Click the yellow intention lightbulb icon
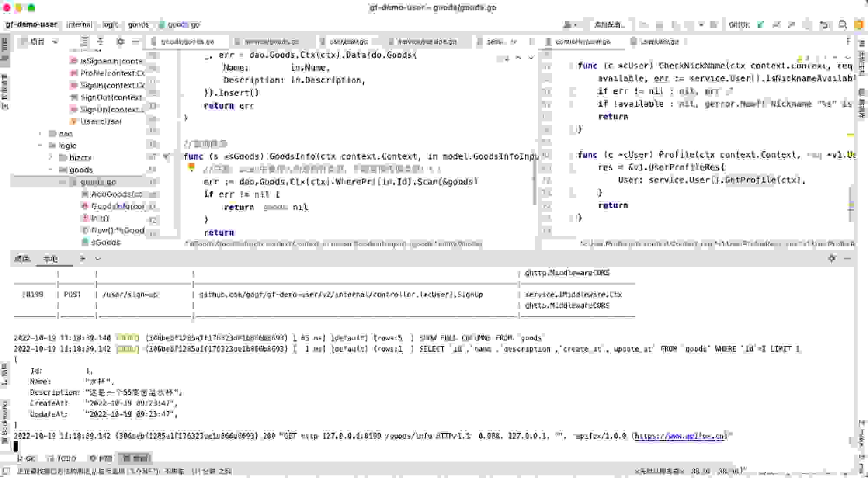 pos(191,167)
